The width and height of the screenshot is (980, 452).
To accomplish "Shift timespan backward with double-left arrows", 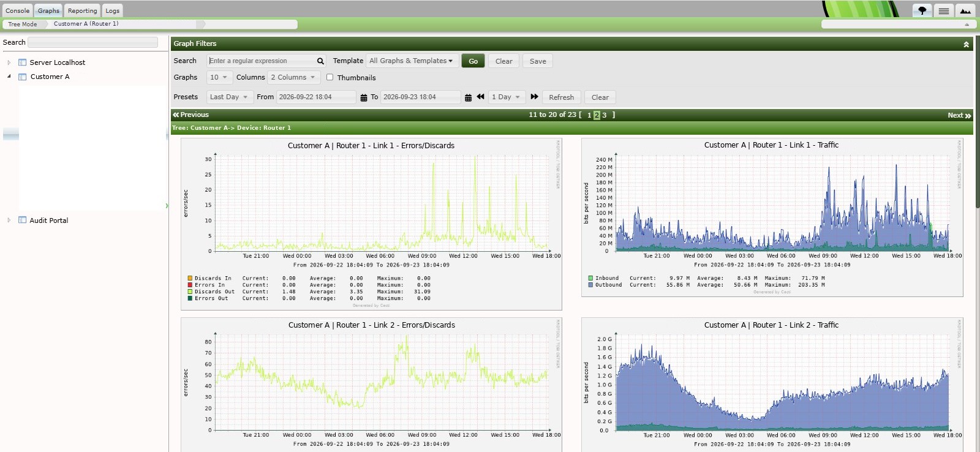I will (480, 97).
